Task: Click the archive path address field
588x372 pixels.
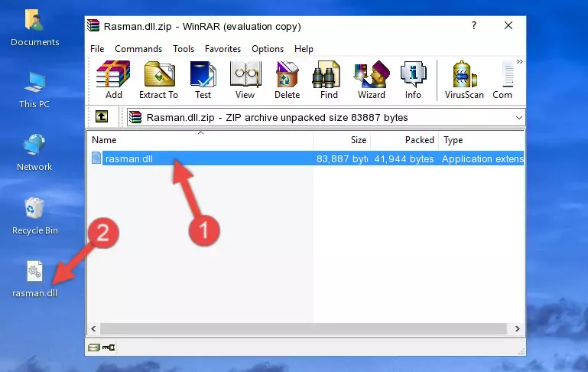Action: (326, 117)
